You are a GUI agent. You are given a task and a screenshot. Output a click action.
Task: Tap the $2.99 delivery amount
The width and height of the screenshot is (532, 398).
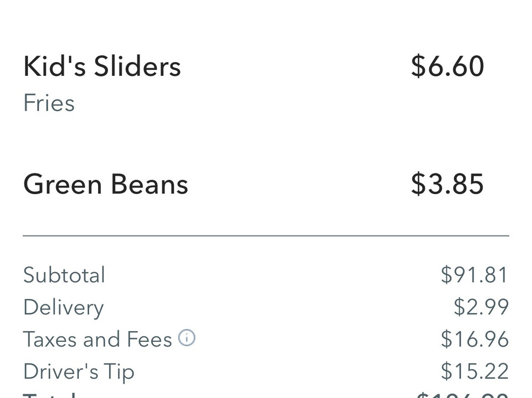click(x=481, y=307)
